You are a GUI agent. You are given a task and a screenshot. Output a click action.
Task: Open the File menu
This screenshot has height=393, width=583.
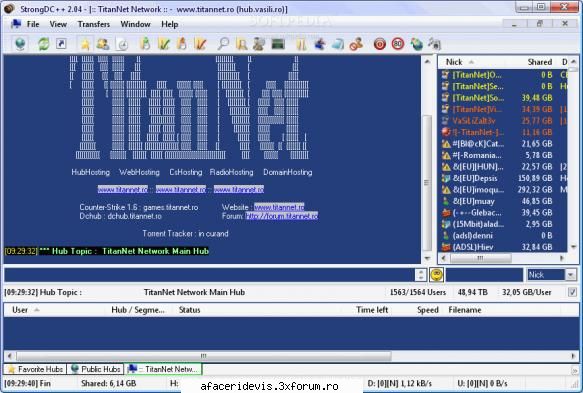click(33, 24)
